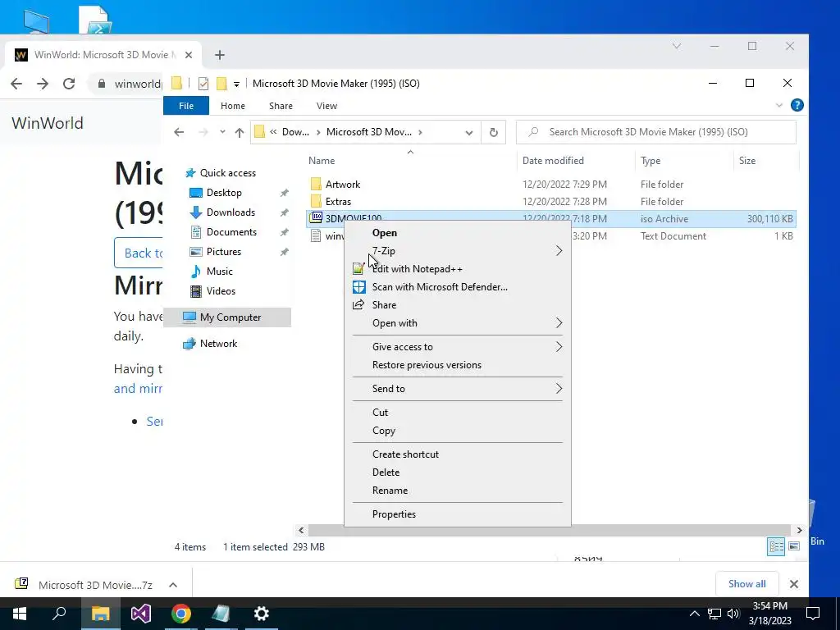840x630 pixels.
Task: Click the Properties checkmark icon in title bar
Action: (x=203, y=83)
